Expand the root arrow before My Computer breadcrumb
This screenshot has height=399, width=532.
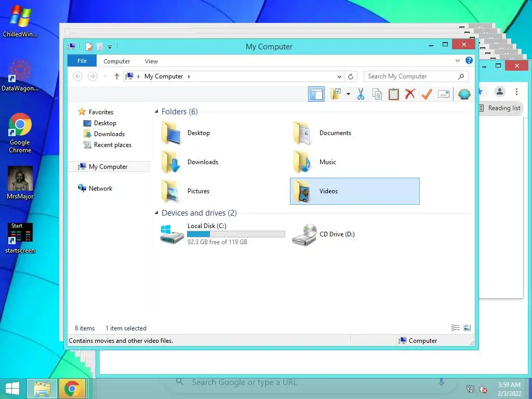pyautogui.click(x=138, y=76)
